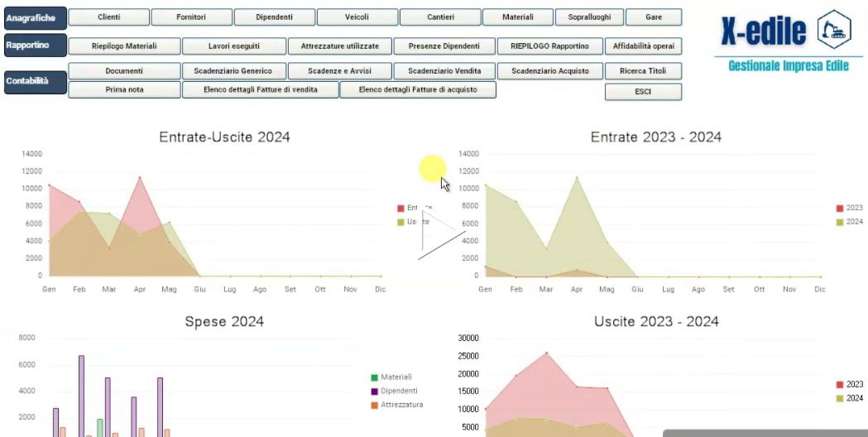Click the orange Attrezzatura legend swatch
The height and width of the screenshot is (437, 868).
click(374, 406)
